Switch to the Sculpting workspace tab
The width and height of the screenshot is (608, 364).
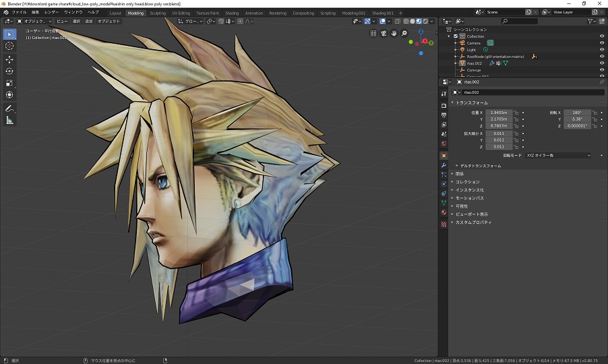158,13
